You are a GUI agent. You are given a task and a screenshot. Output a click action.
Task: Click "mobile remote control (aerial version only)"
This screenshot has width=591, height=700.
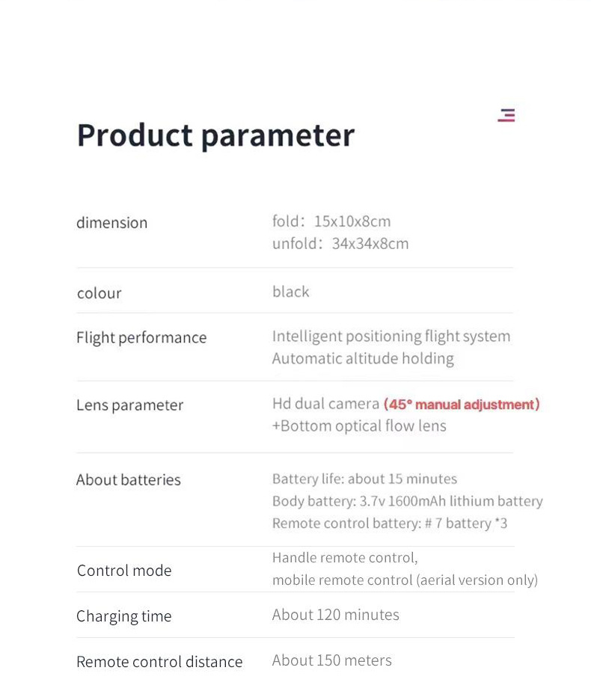(x=405, y=580)
